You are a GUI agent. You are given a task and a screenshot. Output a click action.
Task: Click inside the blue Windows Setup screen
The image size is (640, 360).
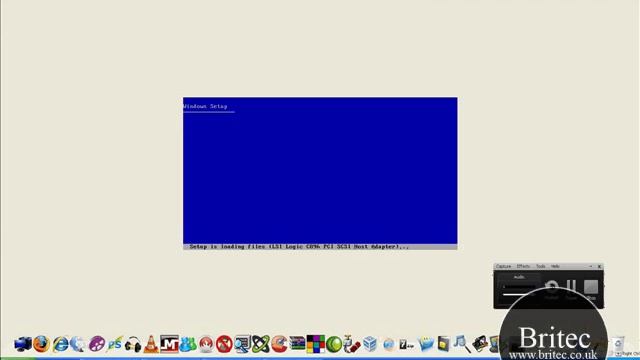click(x=320, y=171)
